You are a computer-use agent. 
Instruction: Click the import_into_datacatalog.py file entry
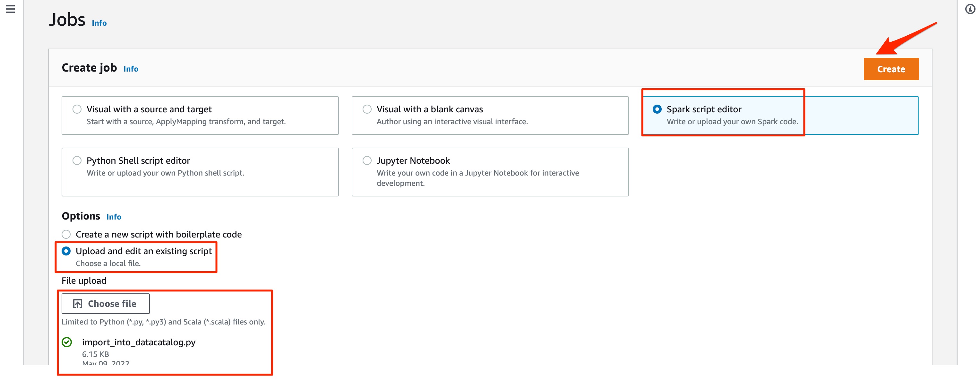(x=139, y=341)
